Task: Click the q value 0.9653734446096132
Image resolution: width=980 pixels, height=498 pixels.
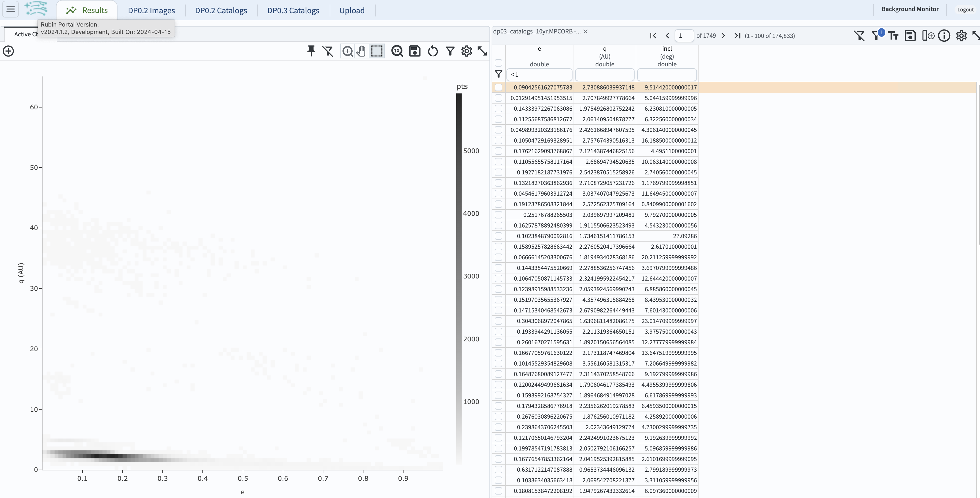Action: pos(607,470)
